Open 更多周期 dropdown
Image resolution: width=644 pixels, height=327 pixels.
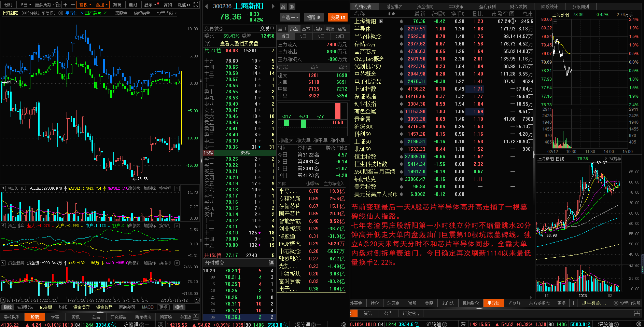pyautogui.click(x=44, y=5)
